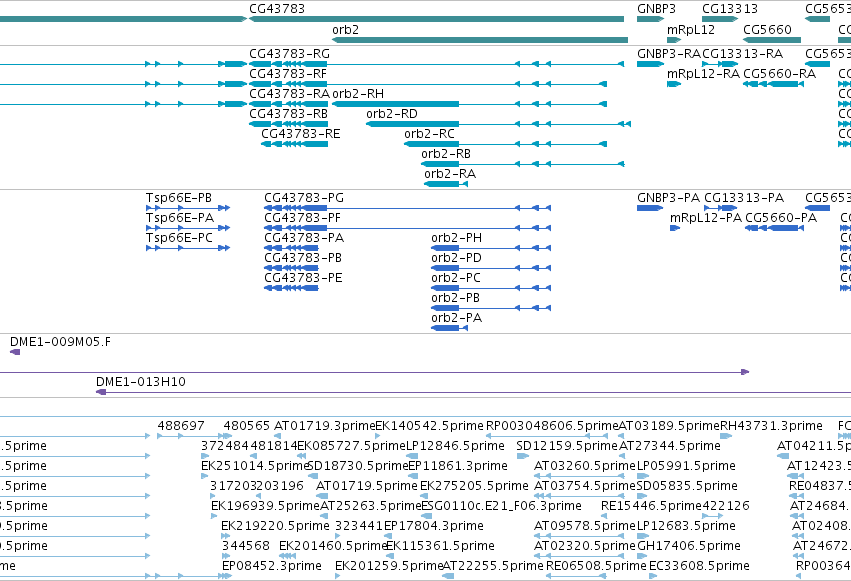Select EST GH17406.5prime

689,546
